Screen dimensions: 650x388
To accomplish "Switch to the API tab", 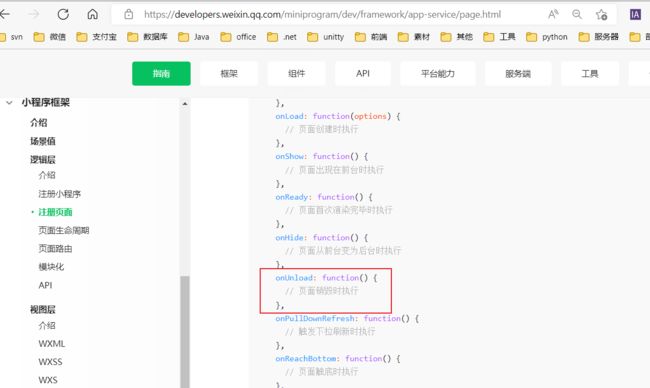I will (x=363, y=73).
